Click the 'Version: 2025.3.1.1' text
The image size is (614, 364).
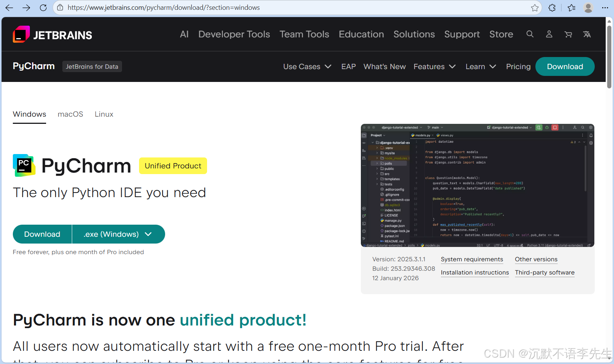click(x=399, y=259)
